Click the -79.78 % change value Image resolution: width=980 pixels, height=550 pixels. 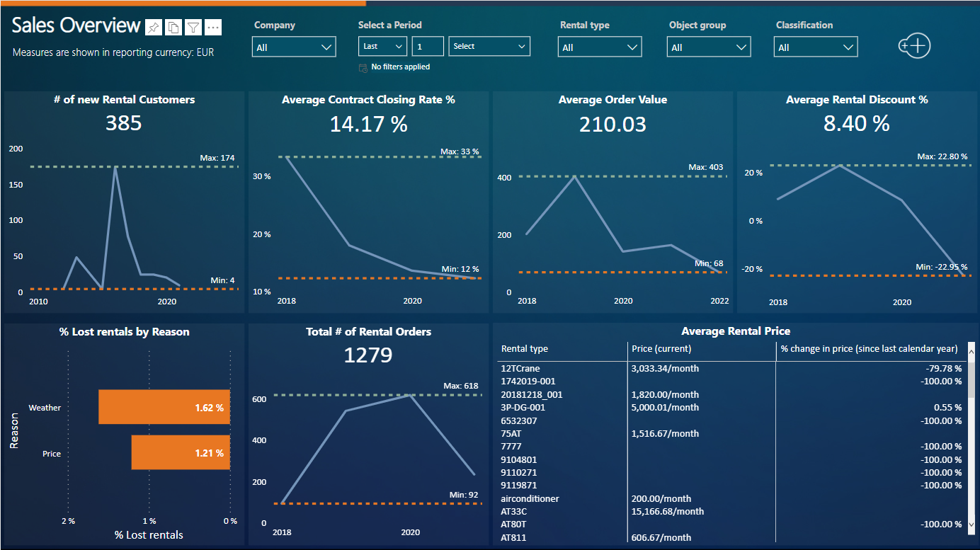coord(943,368)
